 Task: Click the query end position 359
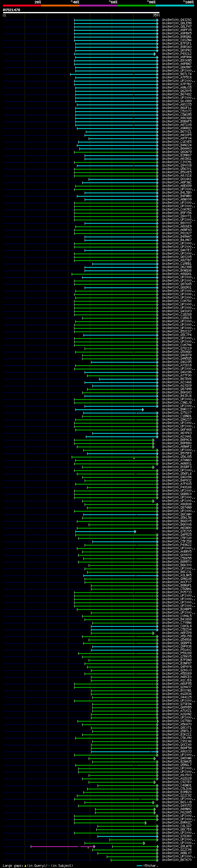click(155, 15)
